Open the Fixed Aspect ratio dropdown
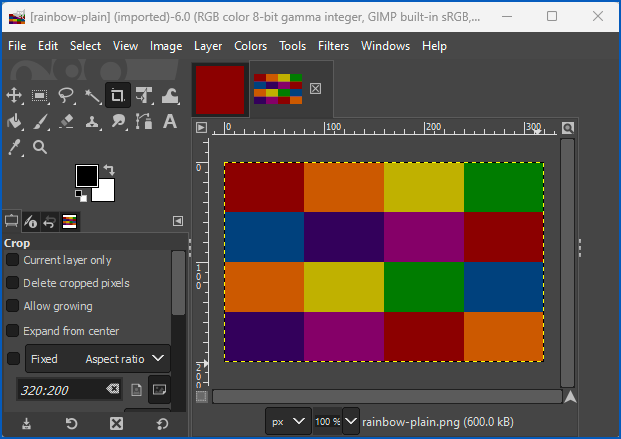Image resolution: width=621 pixels, height=439 pixels. click(x=97, y=359)
